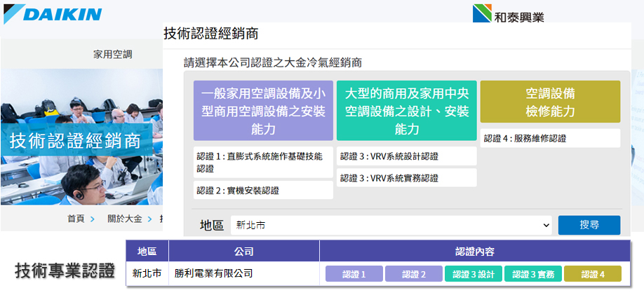
Task: Choose 認證 4: 服務維修認證
Action: pyautogui.click(x=551, y=138)
